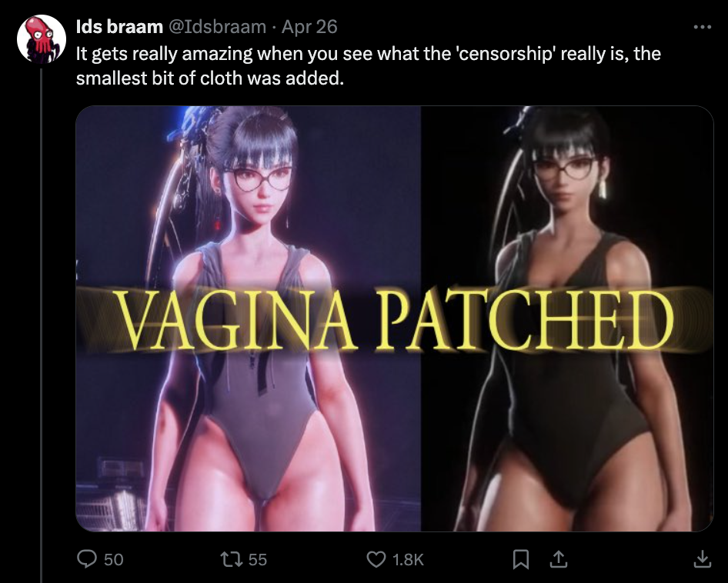Repost using the retweet arrows icon
The image size is (728, 583).
pos(232,559)
